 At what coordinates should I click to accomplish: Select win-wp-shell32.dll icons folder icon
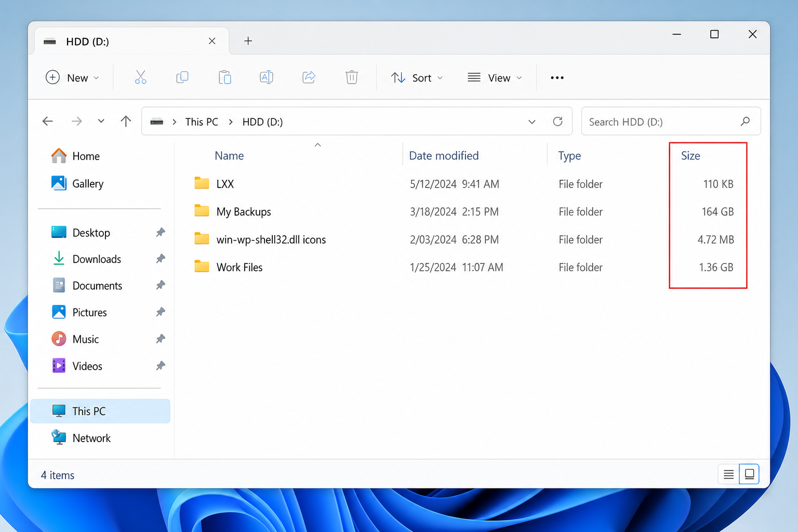pos(202,239)
